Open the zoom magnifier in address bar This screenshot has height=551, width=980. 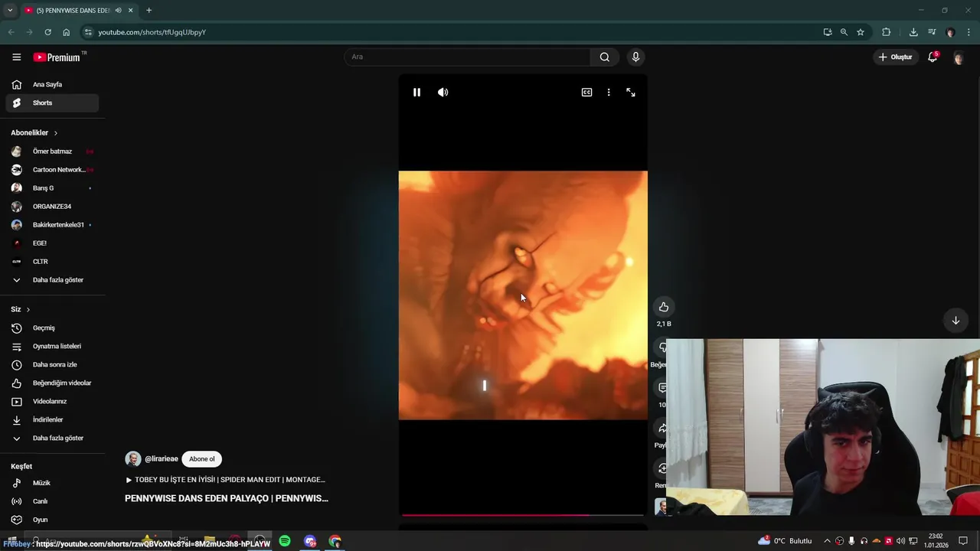click(x=844, y=32)
